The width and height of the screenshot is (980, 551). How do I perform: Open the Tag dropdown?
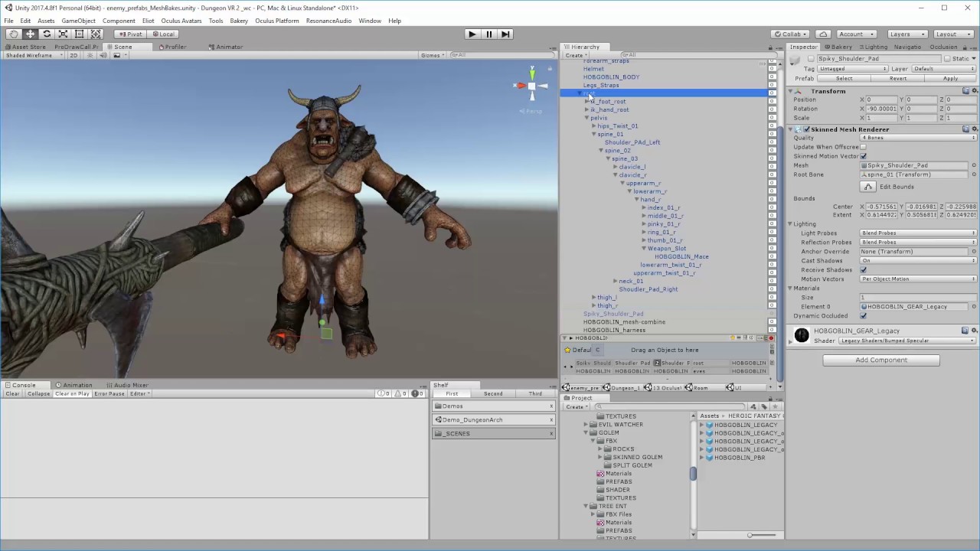pyautogui.click(x=854, y=69)
